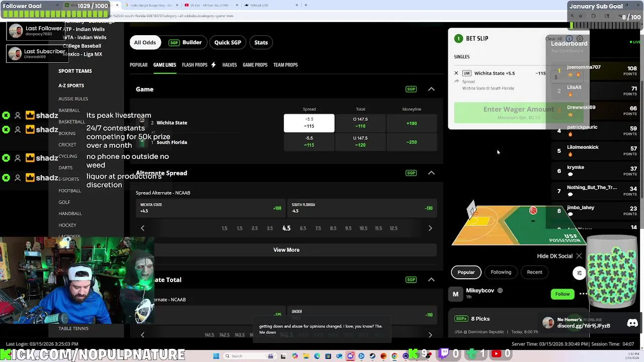Select Under 147.5 total
This screenshot has height=362, width=644.
pyautogui.click(x=360, y=142)
